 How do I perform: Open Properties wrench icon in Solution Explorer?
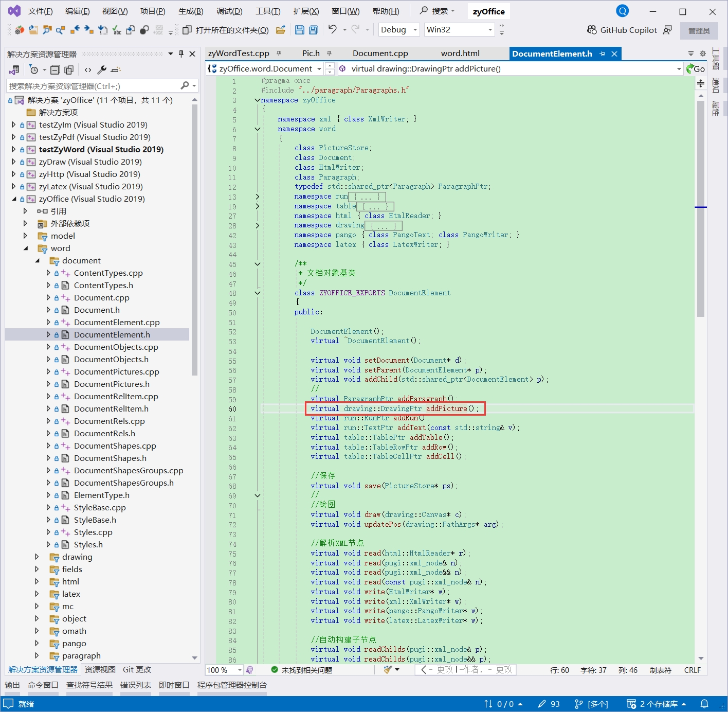coord(102,70)
